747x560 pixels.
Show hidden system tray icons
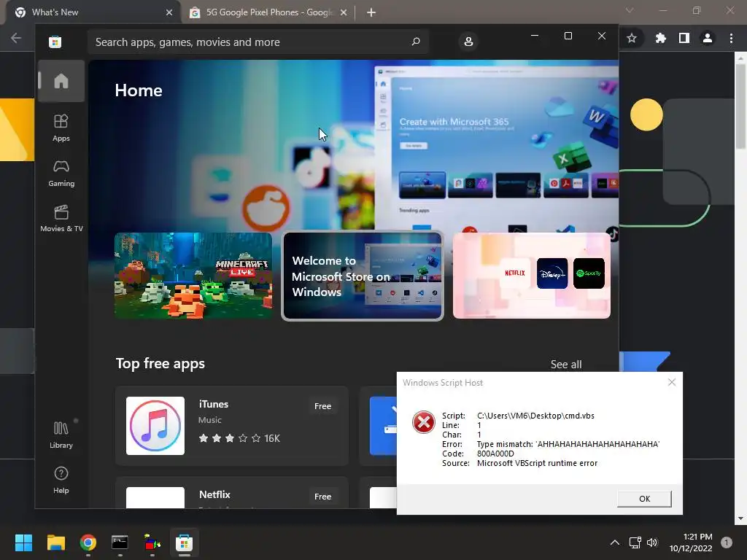tap(614, 542)
